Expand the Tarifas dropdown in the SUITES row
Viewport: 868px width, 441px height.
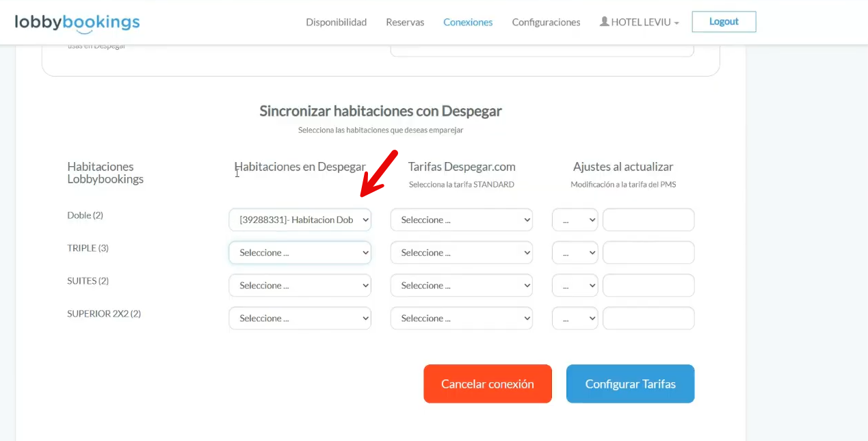(x=462, y=286)
